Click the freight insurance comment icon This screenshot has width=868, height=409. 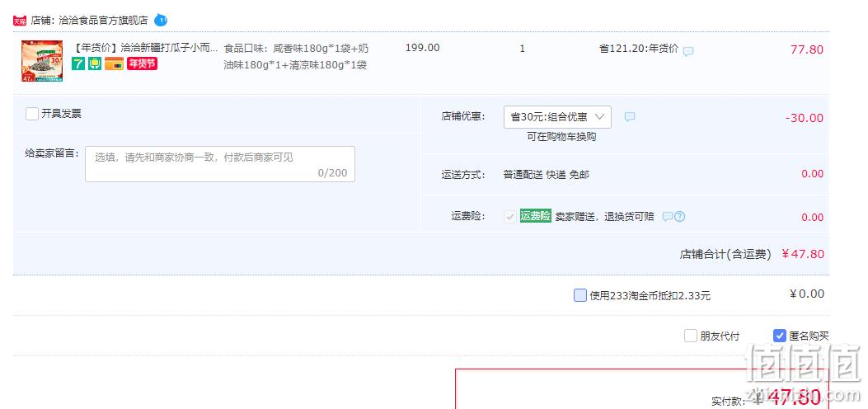point(668,216)
